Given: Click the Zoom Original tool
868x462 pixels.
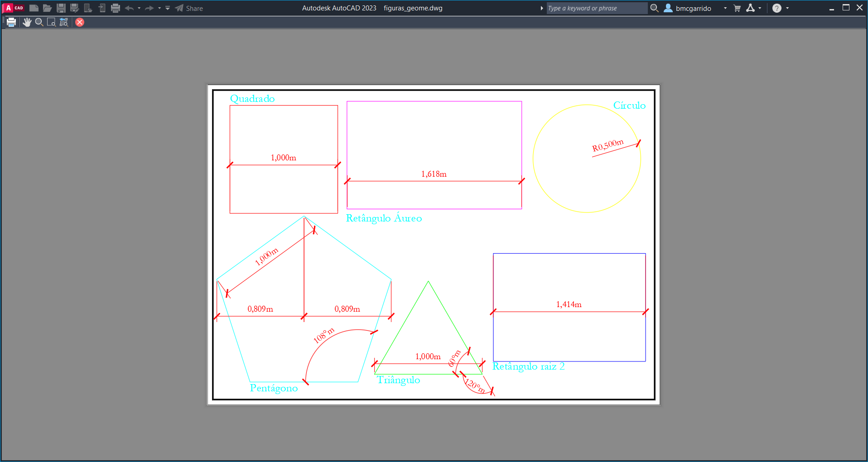Looking at the screenshot, I should [64, 22].
